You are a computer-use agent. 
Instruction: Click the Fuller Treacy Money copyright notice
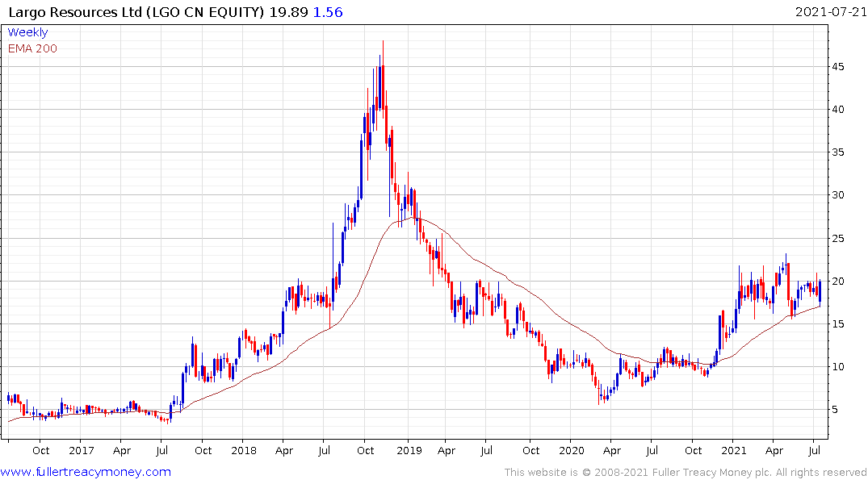point(686,473)
